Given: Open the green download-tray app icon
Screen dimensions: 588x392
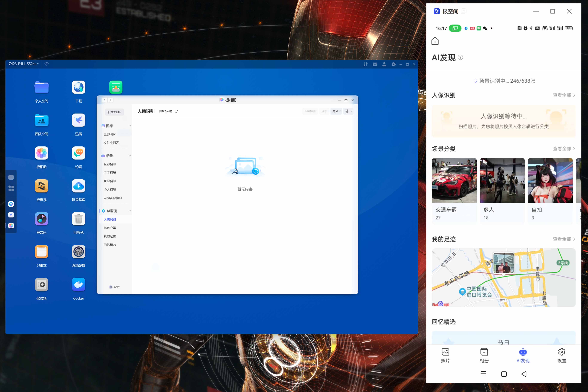Looking at the screenshot, I should point(116,87).
